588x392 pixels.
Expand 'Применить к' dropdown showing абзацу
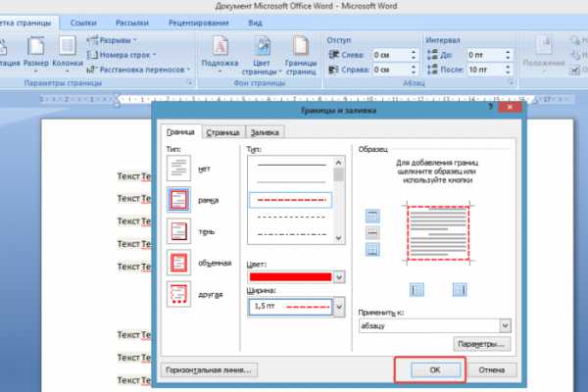[505, 324]
